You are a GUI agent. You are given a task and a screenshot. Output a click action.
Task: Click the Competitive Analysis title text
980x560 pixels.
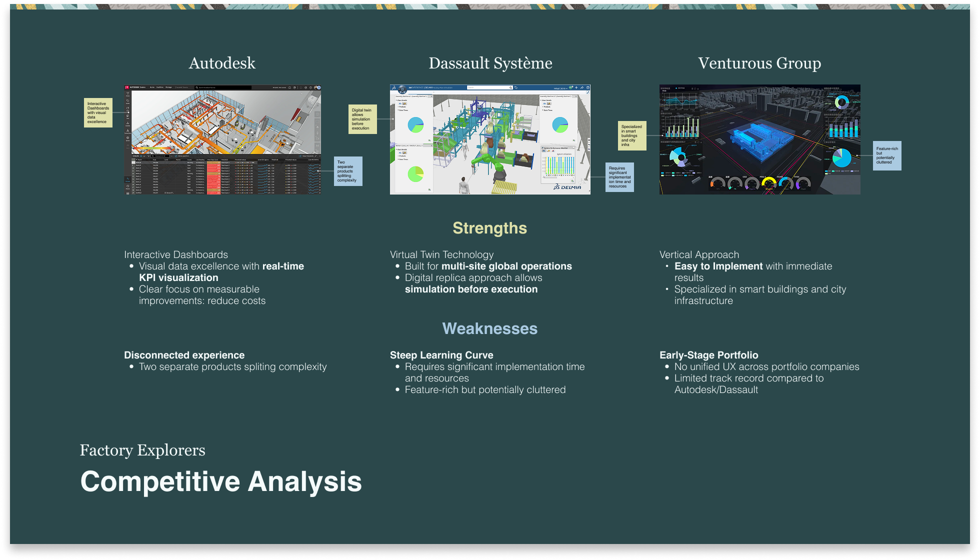(221, 481)
